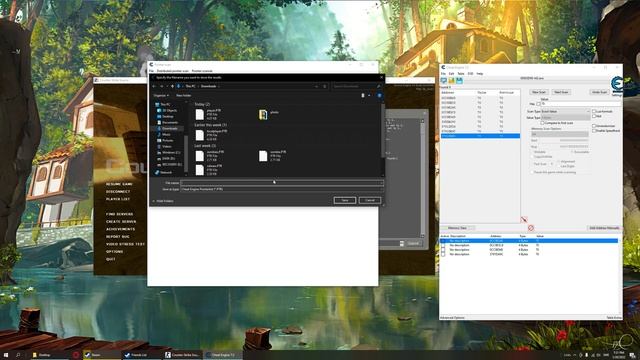Screen dimensions: 640x360
Task: Open Table menu in Cheat Engine
Action: click(460, 73)
